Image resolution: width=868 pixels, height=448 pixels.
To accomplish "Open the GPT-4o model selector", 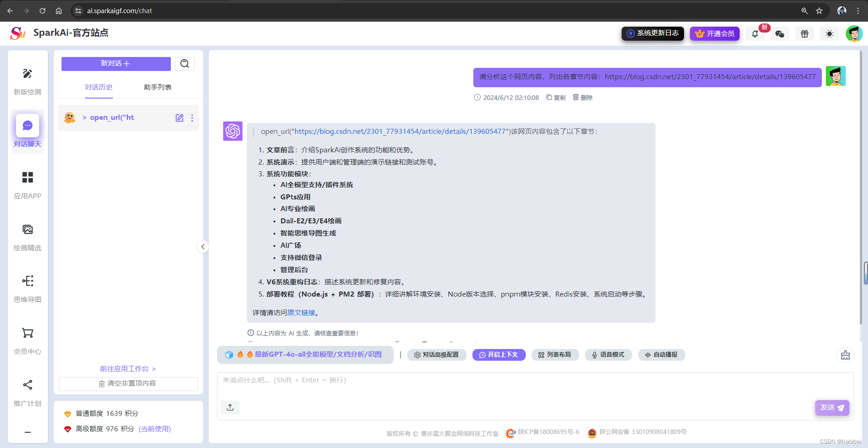I will point(305,355).
